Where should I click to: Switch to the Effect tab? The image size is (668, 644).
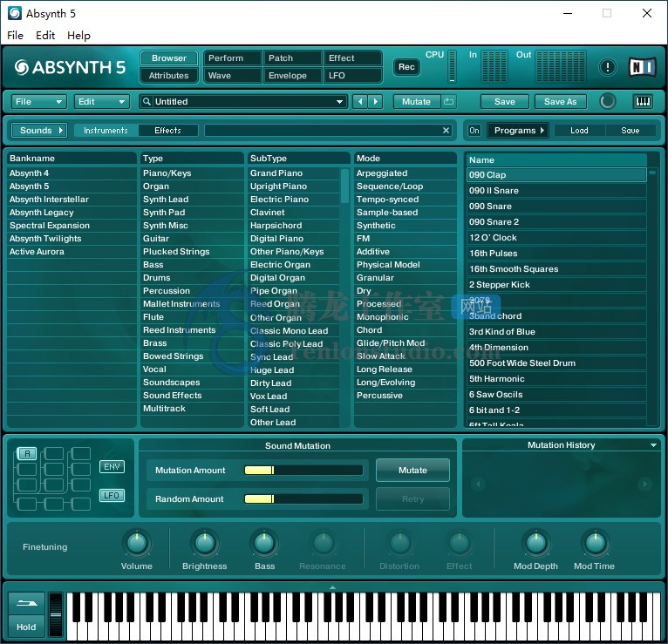[x=352, y=58]
